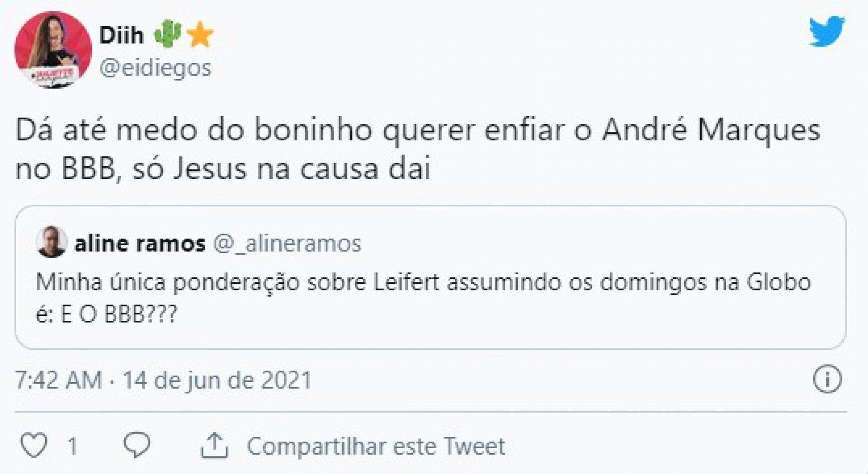Click the cactus emoji beside Diih
The height and width of the screenshot is (474, 868).
click(168, 34)
